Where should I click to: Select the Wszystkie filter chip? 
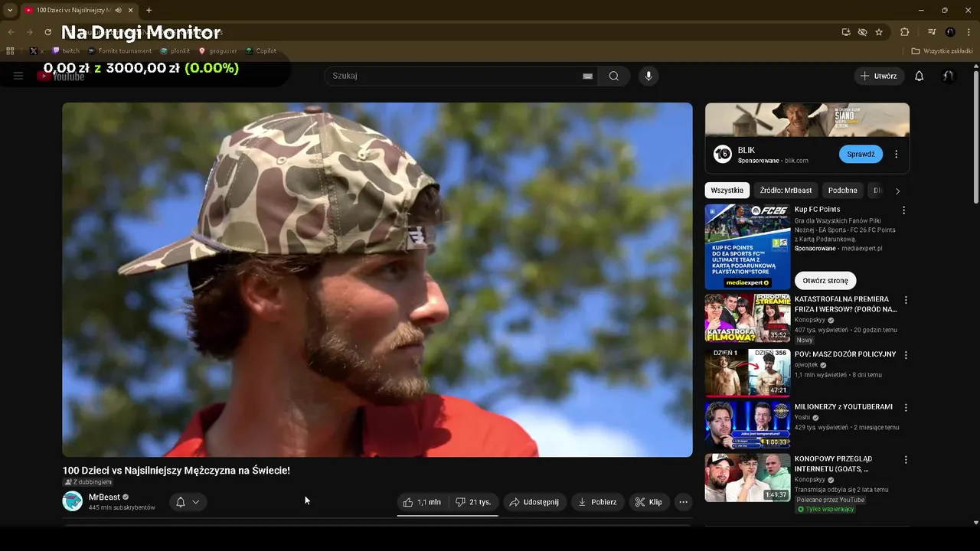tap(727, 191)
